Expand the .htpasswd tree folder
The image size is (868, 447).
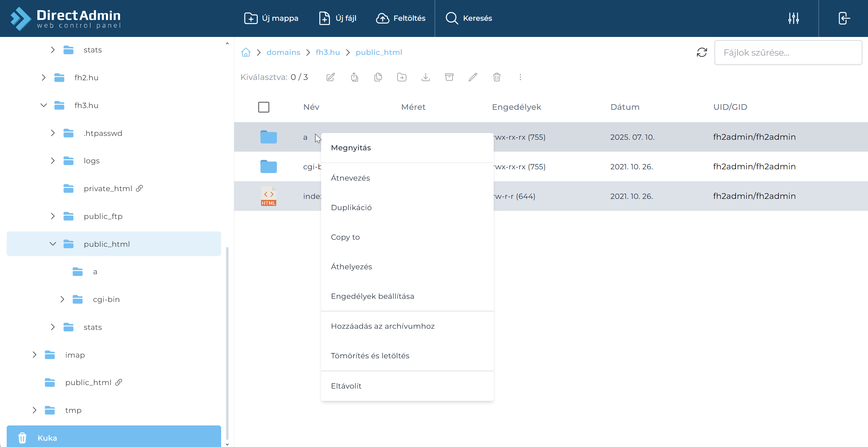[x=53, y=133]
